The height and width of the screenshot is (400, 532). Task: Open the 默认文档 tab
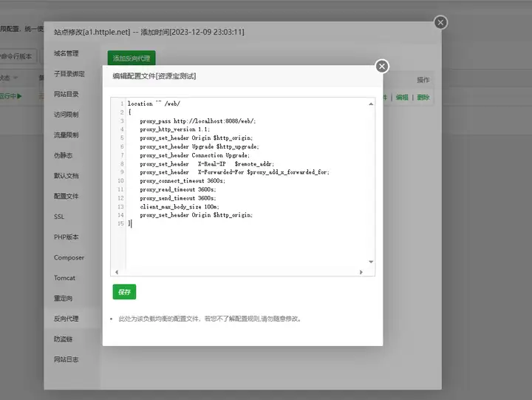pyautogui.click(x=66, y=175)
